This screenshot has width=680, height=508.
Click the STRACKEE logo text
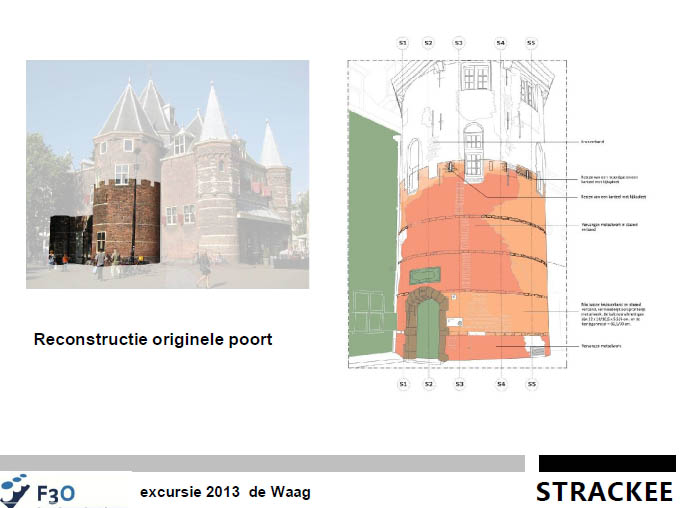[x=605, y=493]
